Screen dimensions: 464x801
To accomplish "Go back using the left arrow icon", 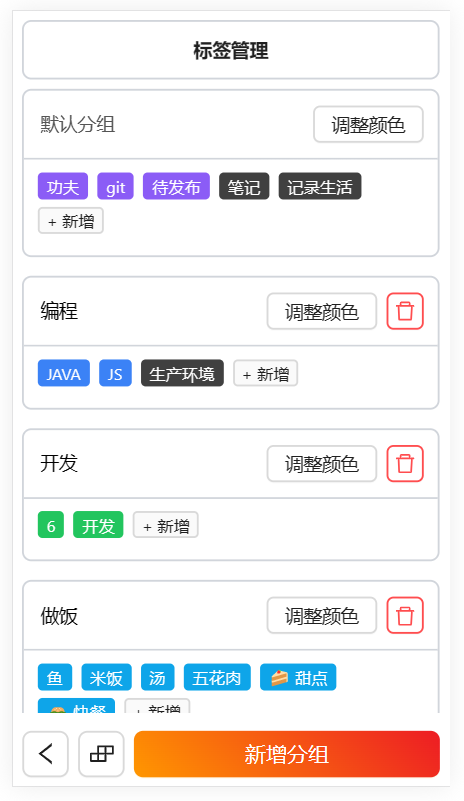I will click(45, 754).
